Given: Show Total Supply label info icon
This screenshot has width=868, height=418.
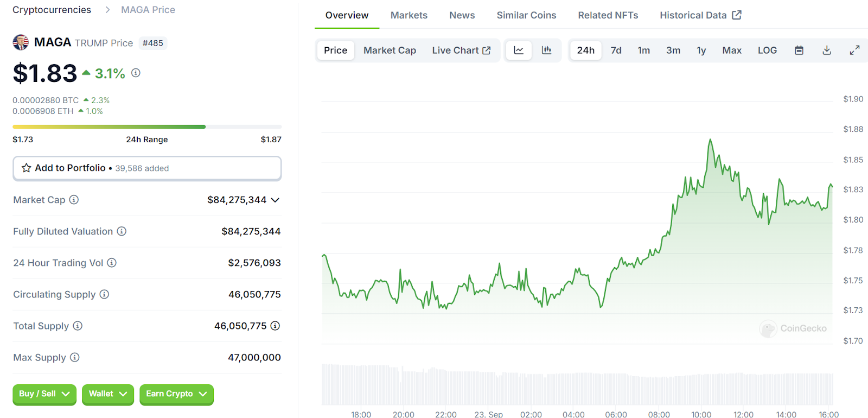Looking at the screenshot, I should click(78, 326).
